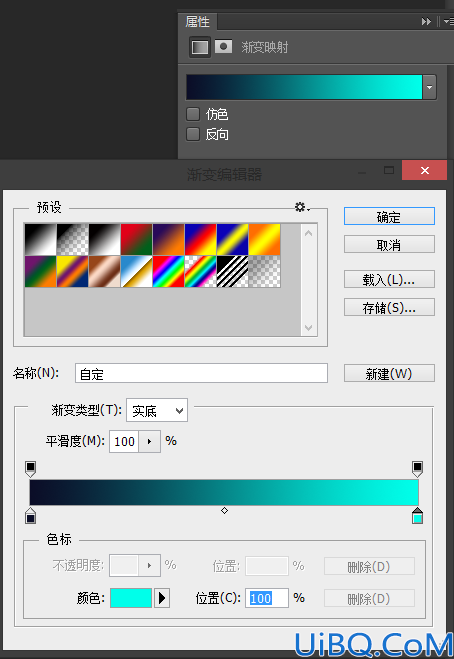454x659 pixels.
Task: Select the dark navy color stop
Action: (x=30, y=516)
